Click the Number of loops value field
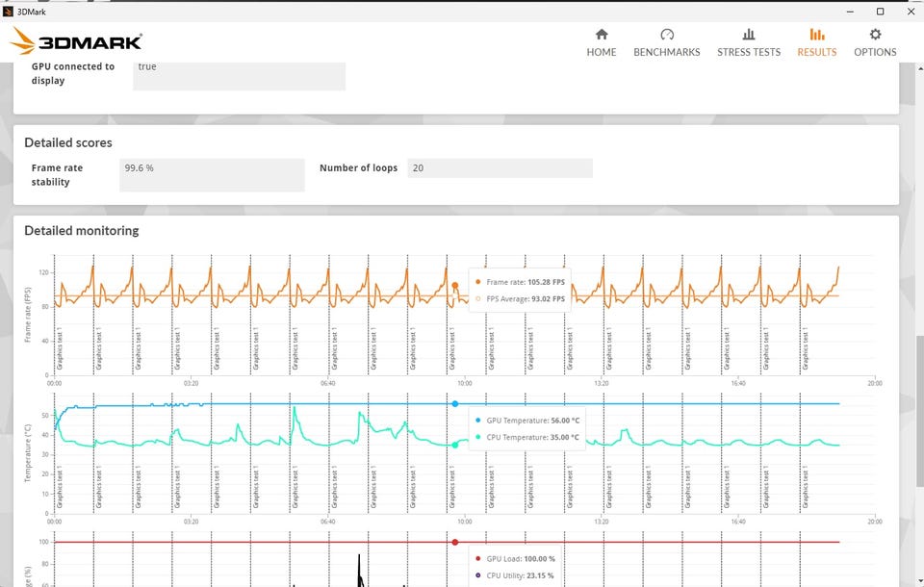The image size is (924, 587). (x=500, y=168)
